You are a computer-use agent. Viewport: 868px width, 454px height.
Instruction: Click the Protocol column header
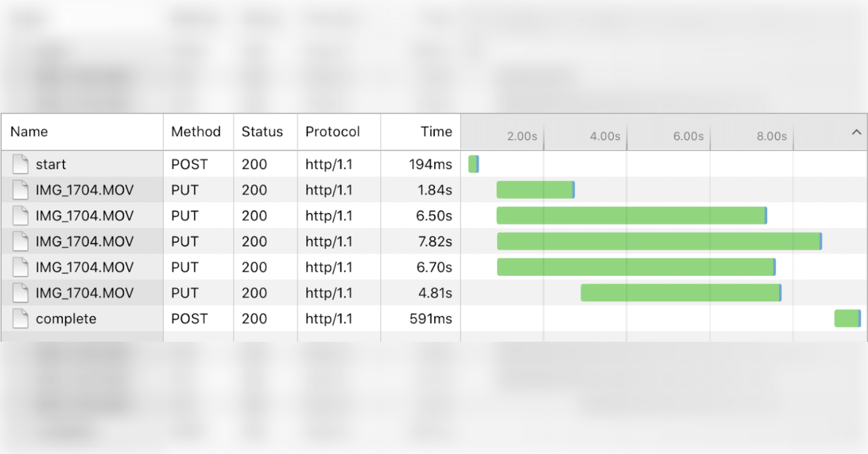pyautogui.click(x=332, y=132)
